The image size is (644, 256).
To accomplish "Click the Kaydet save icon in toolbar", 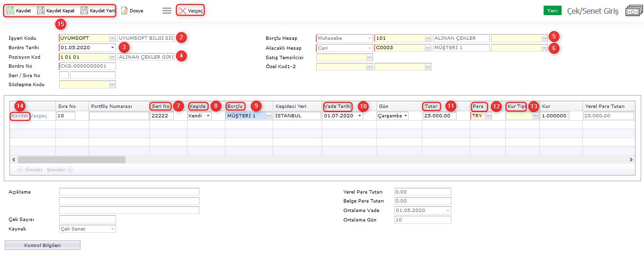I will tap(10, 10).
